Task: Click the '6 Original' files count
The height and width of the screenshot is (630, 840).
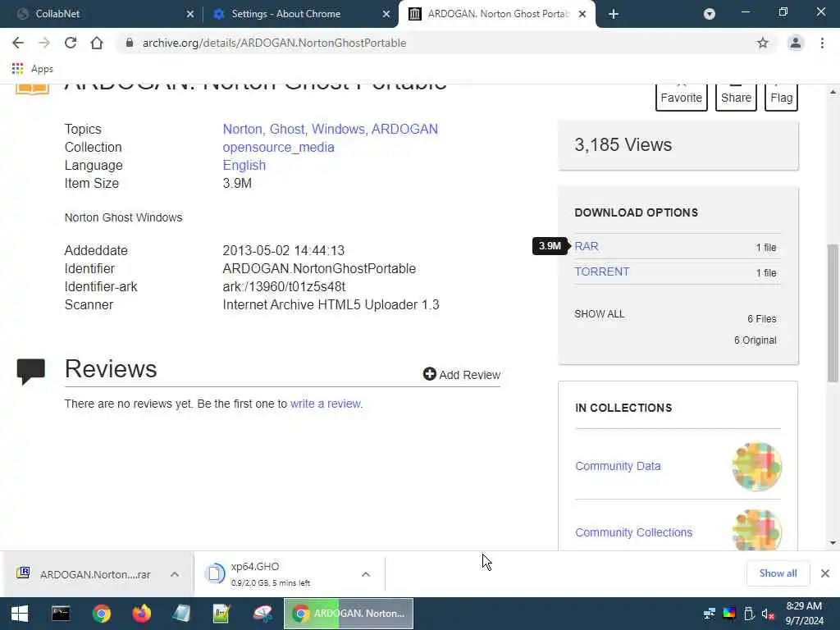Action: coord(755,340)
